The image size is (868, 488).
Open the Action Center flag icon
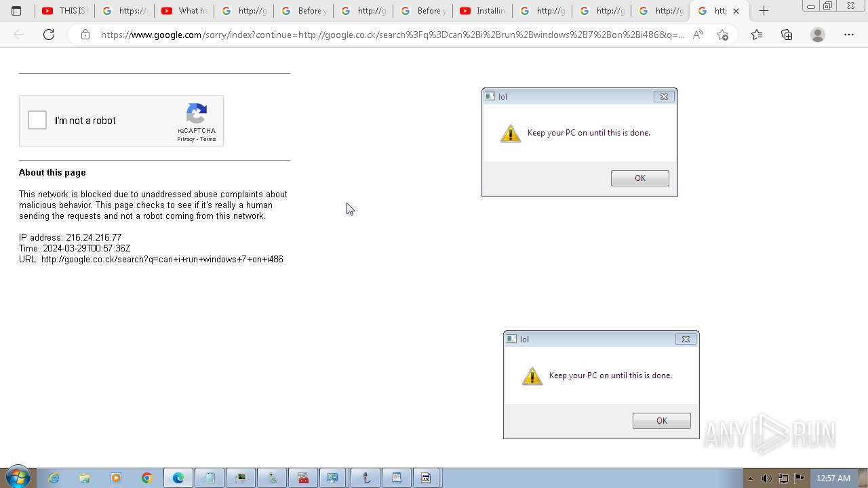point(800,479)
